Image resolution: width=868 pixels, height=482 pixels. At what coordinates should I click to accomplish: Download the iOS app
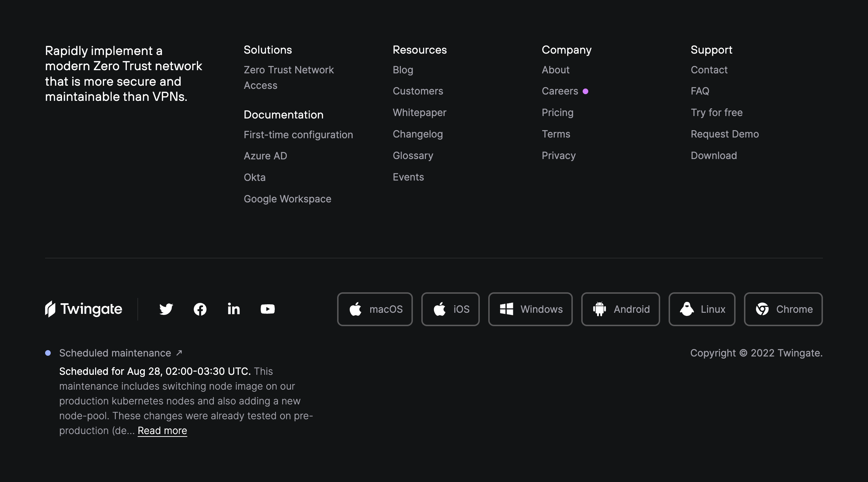[x=450, y=309]
